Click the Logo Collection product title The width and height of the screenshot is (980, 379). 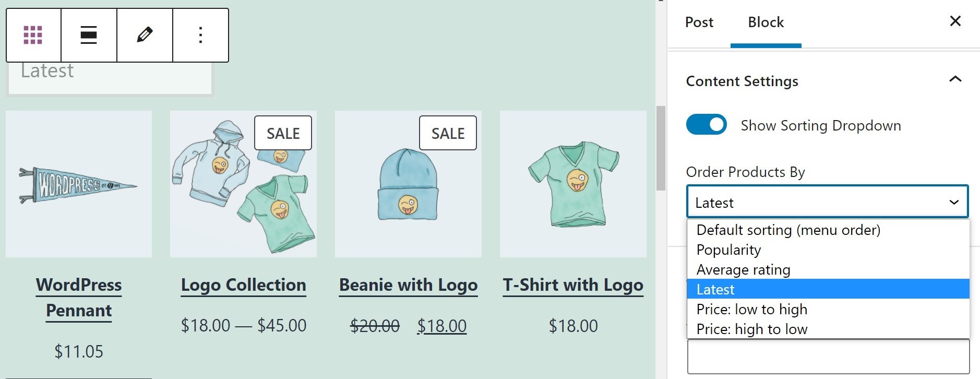pos(243,285)
